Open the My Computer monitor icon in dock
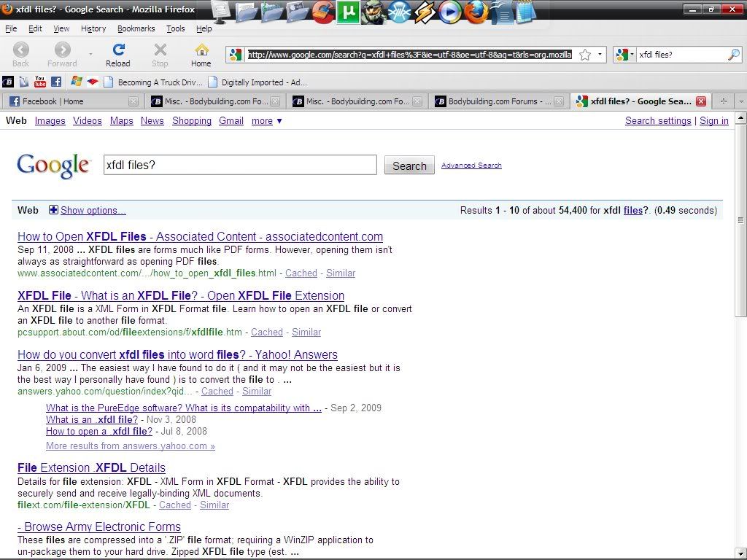 pyautogui.click(x=220, y=12)
